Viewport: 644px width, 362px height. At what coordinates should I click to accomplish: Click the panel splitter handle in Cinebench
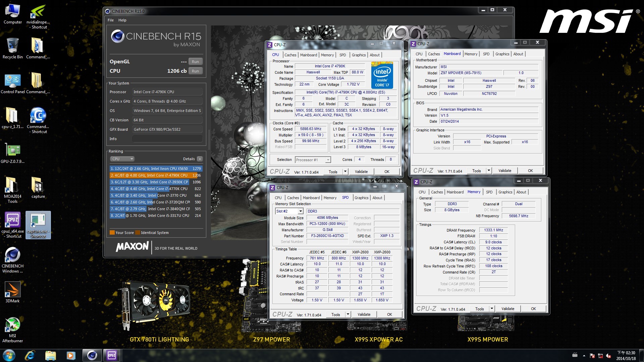click(x=209, y=139)
